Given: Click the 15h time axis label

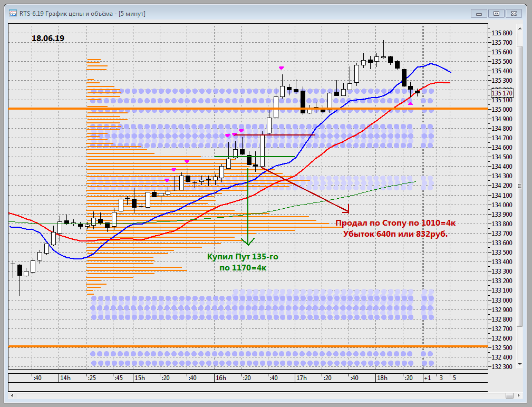Looking at the screenshot, I should click(x=139, y=378).
